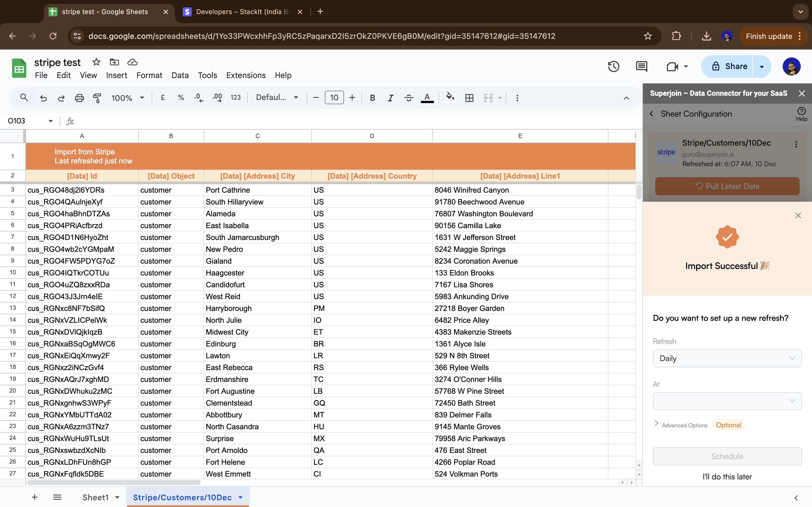Open the Extensions menu
The width and height of the screenshot is (812, 507).
click(x=246, y=75)
